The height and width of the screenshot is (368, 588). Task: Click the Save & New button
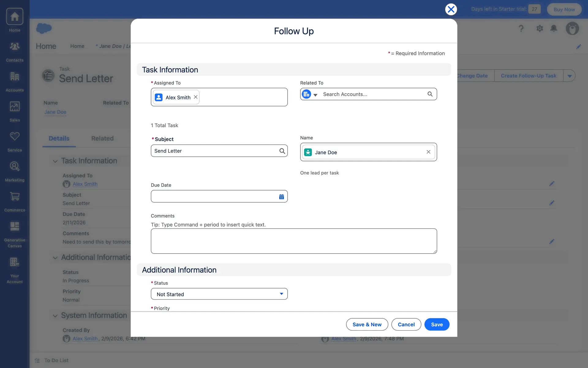[x=367, y=324]
